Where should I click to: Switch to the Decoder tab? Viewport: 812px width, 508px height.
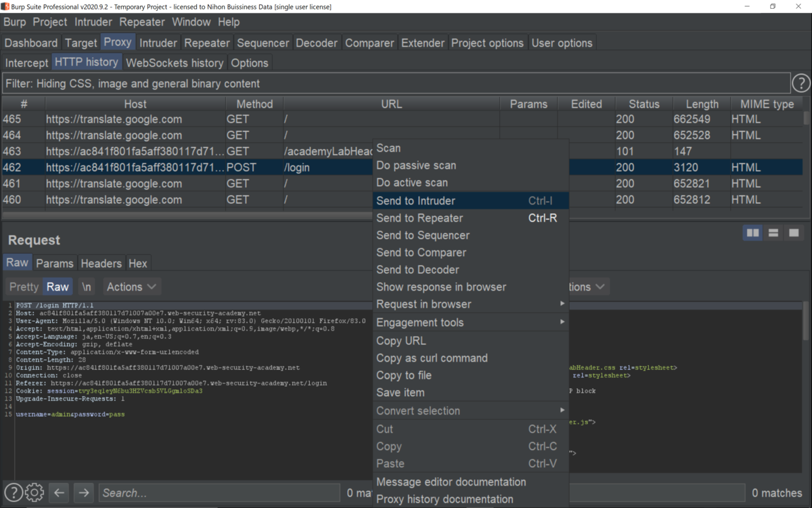coord(317,43)
